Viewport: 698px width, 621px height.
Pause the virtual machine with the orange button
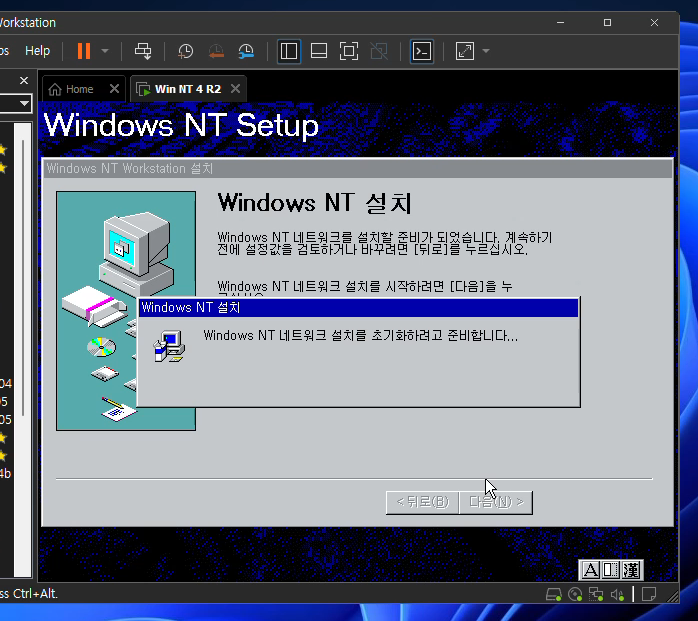click(84, 51)
